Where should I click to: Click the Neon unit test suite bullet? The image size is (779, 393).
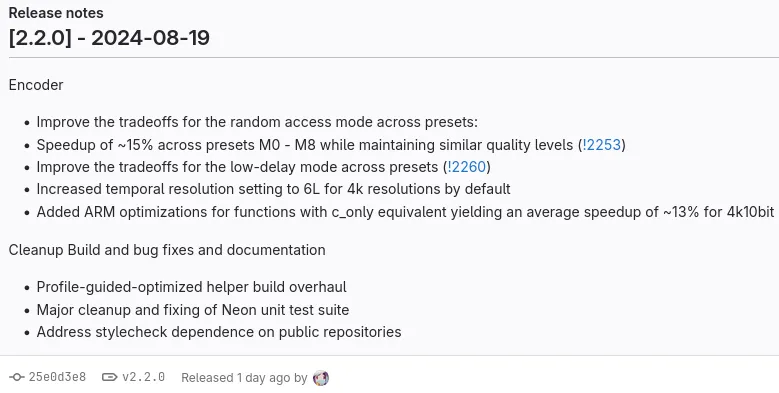pyautogui.click(x=193, y=310)
